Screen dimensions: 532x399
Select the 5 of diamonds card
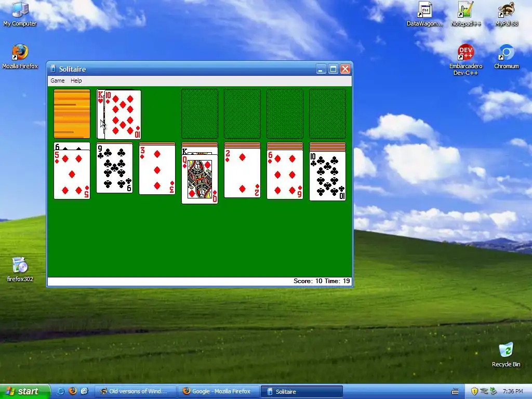pos(72,175)
